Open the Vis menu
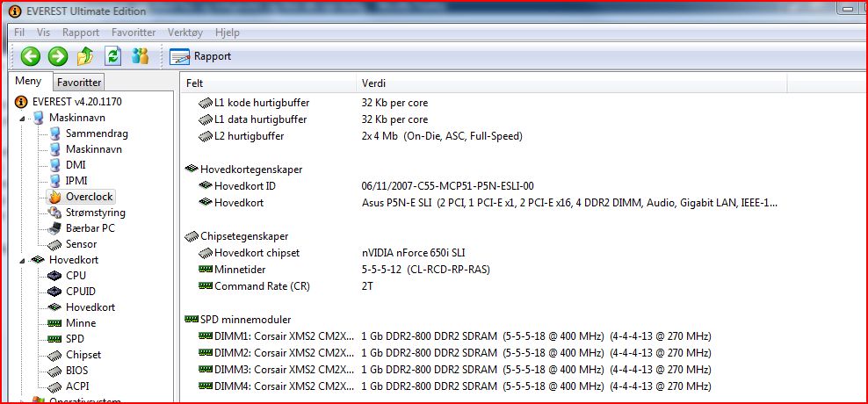The height and width of the screenshot is (404, 868). [43, 32]
